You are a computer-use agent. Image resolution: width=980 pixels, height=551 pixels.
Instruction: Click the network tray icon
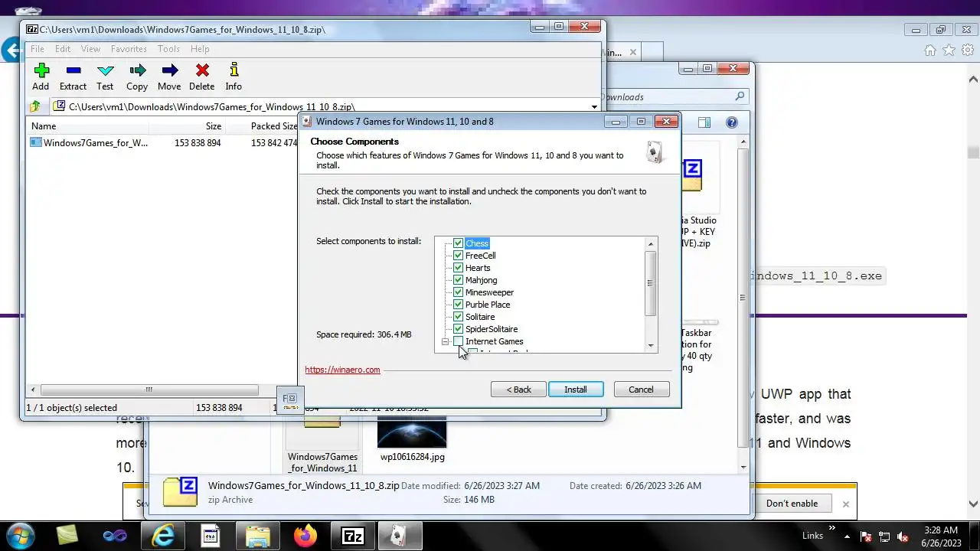(x=885, y=536)
